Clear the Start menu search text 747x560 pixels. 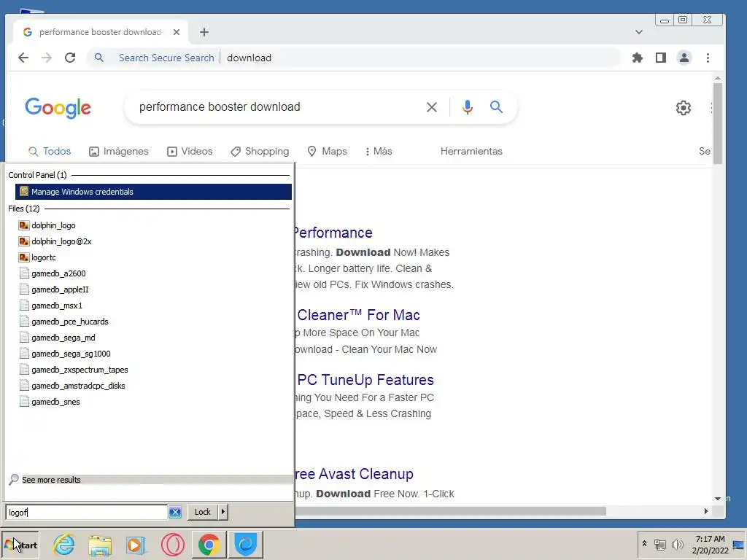pos(175,513)
